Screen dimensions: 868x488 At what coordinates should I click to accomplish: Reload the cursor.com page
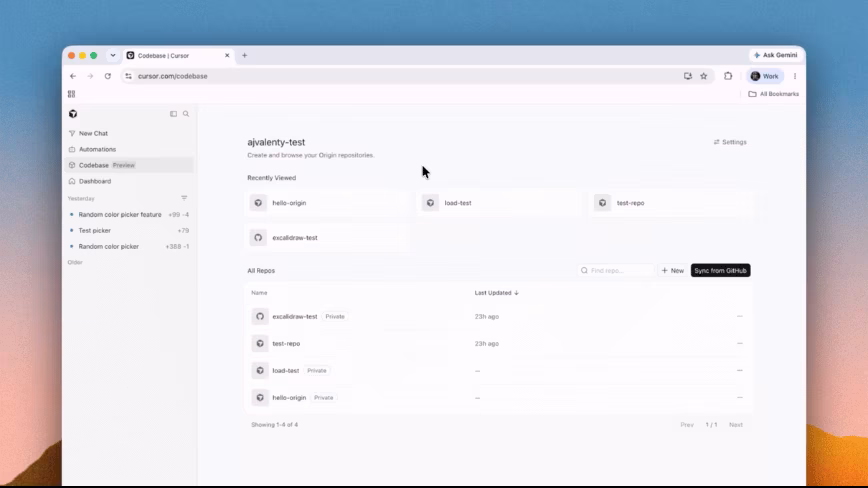coord(108,76)
